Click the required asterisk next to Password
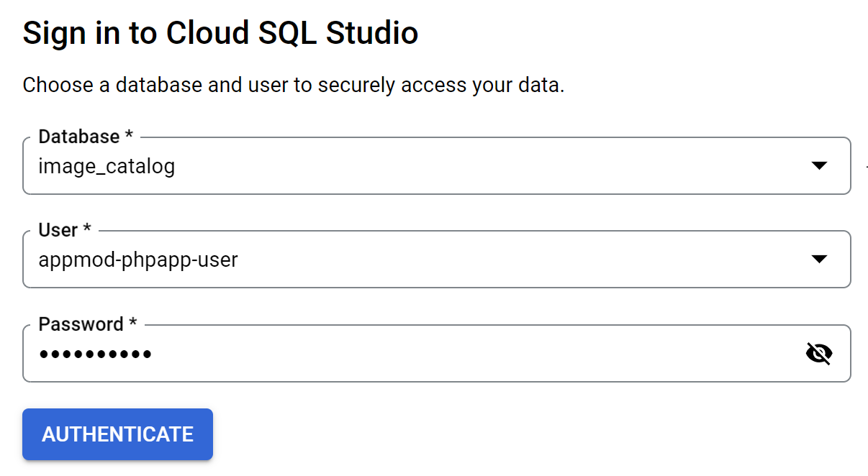 [x=132, y=324]
